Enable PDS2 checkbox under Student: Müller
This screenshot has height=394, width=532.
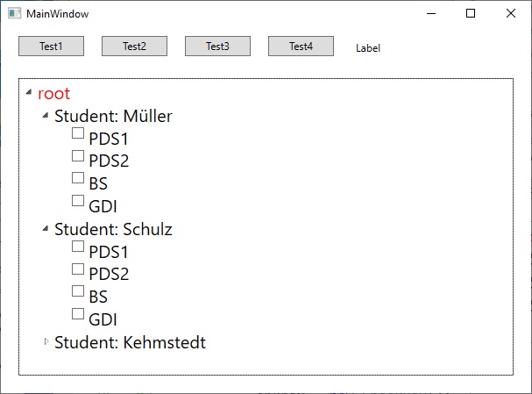78,156
